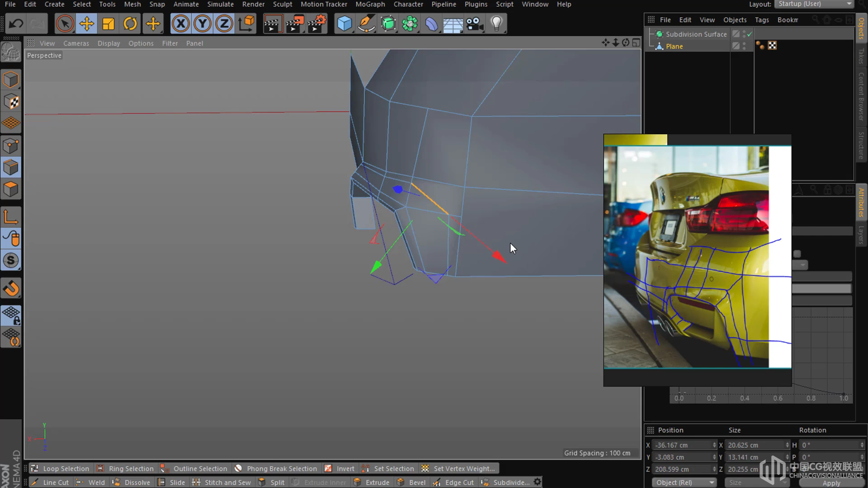The height and width of the screenshot is (488, 868).
Task: Add Subdivision Surface generator icon
Action: pos(388,23)
